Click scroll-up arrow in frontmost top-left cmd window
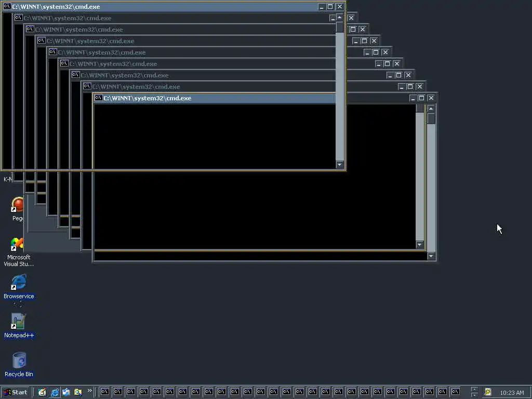Screen dimensions: 532x399 (x=339, y=17)
